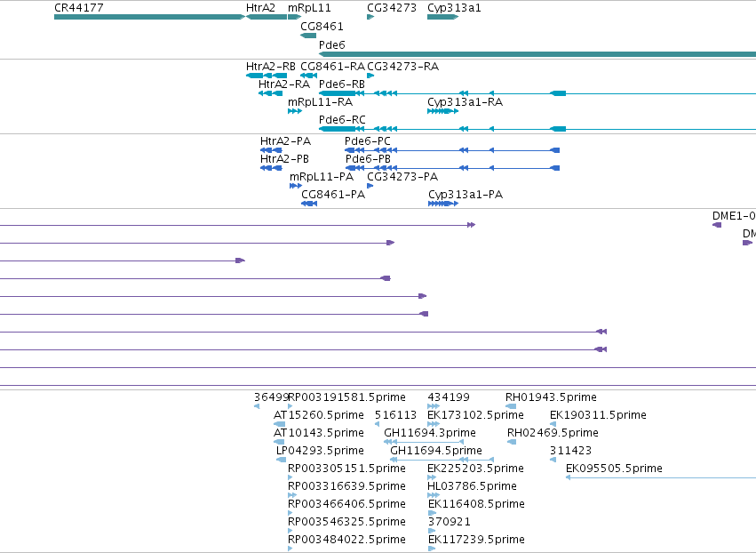This screenshot has width=756, height=553.
Task: Click the CG8461-PA protein label
Action: (333, 195)
